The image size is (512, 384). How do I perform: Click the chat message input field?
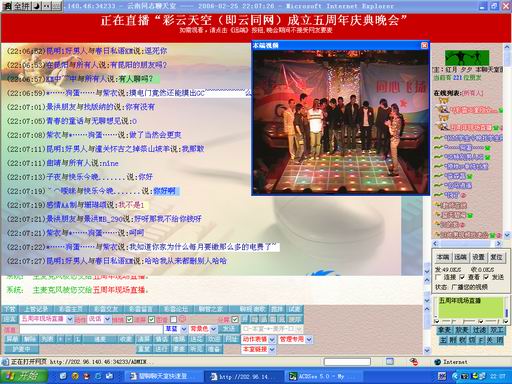(x=91, y=329)
